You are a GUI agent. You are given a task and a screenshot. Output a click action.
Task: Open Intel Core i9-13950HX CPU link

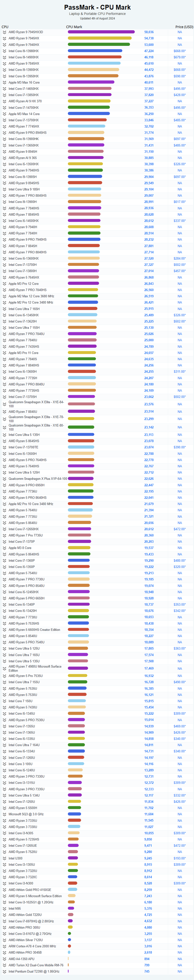(x=23, y=76)
